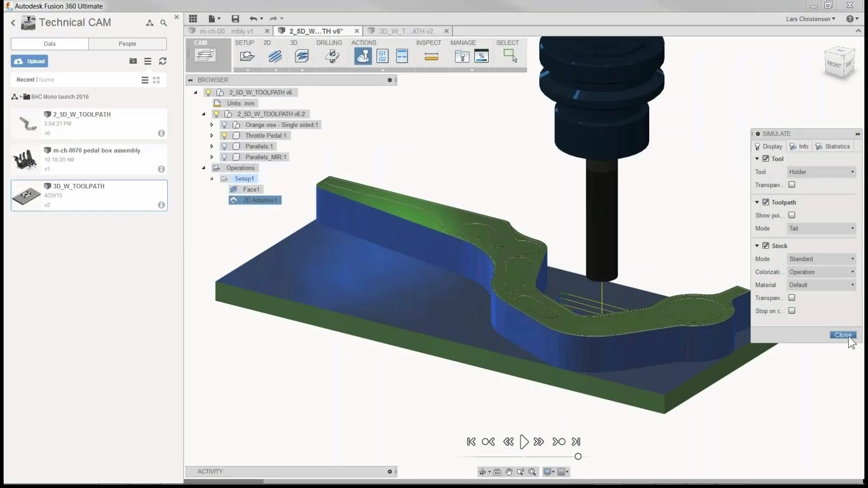Viewport: 868px width, 488px height.
Task: Click the refresh icon in data panel
Action: tap(163, 61)
